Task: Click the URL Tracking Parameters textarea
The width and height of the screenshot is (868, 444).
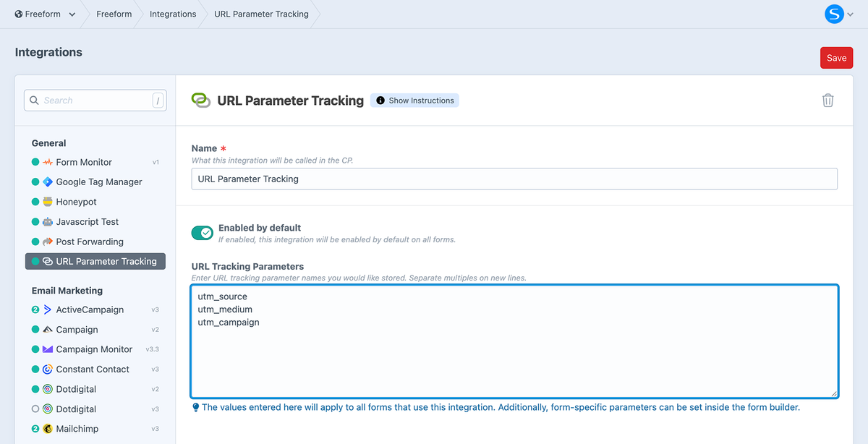Action: pos(514,341)
